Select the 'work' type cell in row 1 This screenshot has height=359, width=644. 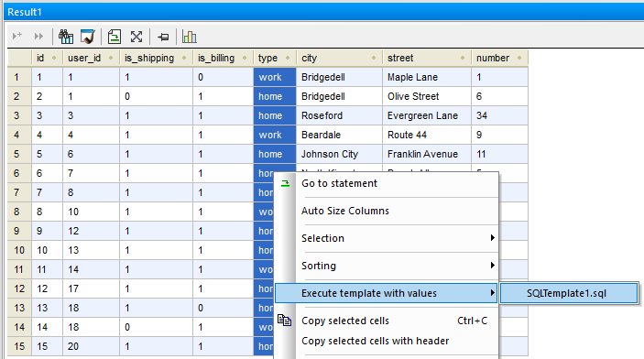point(275,77)
